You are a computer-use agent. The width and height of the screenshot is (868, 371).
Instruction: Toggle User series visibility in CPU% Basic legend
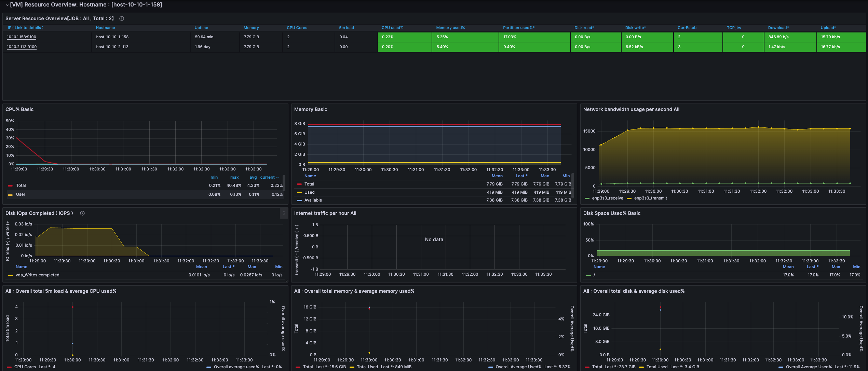21,194
